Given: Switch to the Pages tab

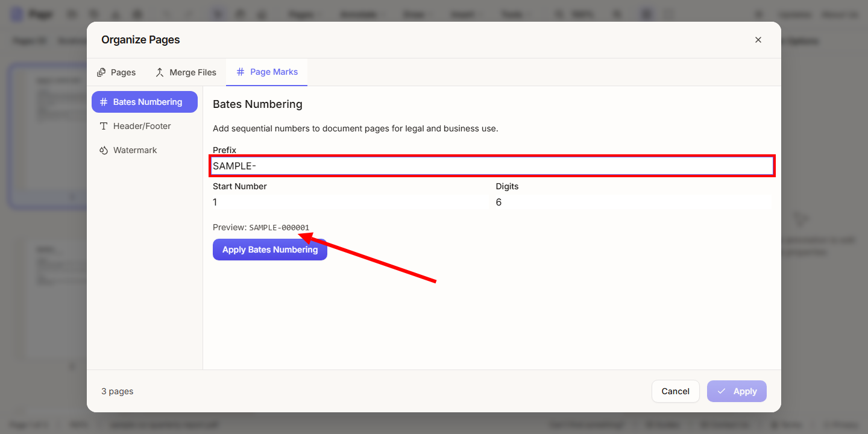Looking at the screenshot, I should (116, 72).
